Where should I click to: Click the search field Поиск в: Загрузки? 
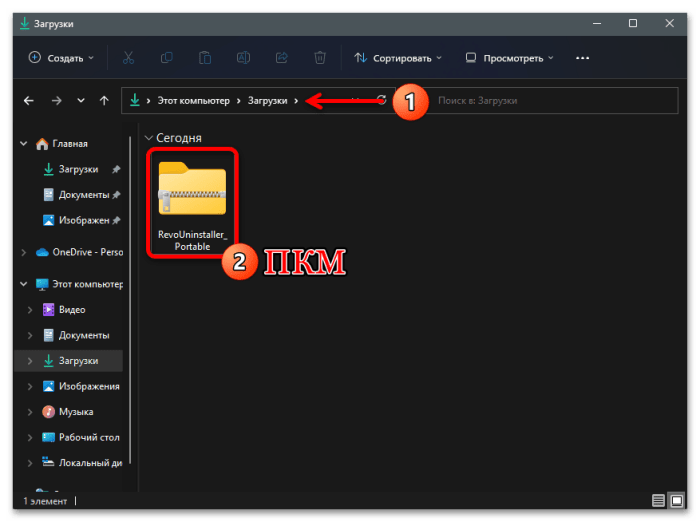[x=548, y=101]
